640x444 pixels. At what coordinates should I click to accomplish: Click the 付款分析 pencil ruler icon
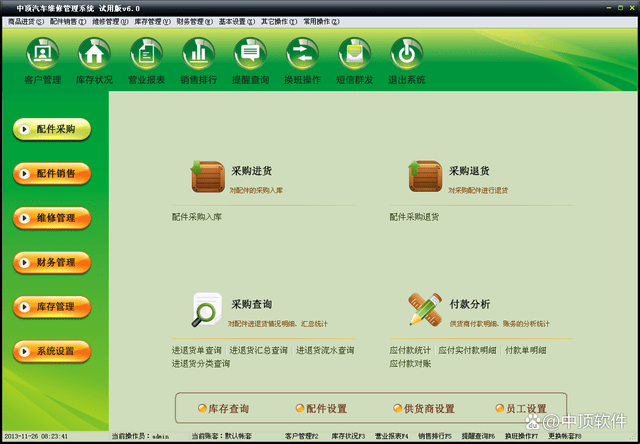point(425,309)
